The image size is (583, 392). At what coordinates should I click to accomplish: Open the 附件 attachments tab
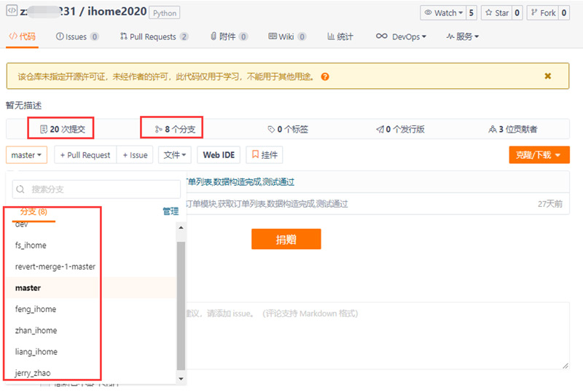pyautogui.click(x=229, y=36)
